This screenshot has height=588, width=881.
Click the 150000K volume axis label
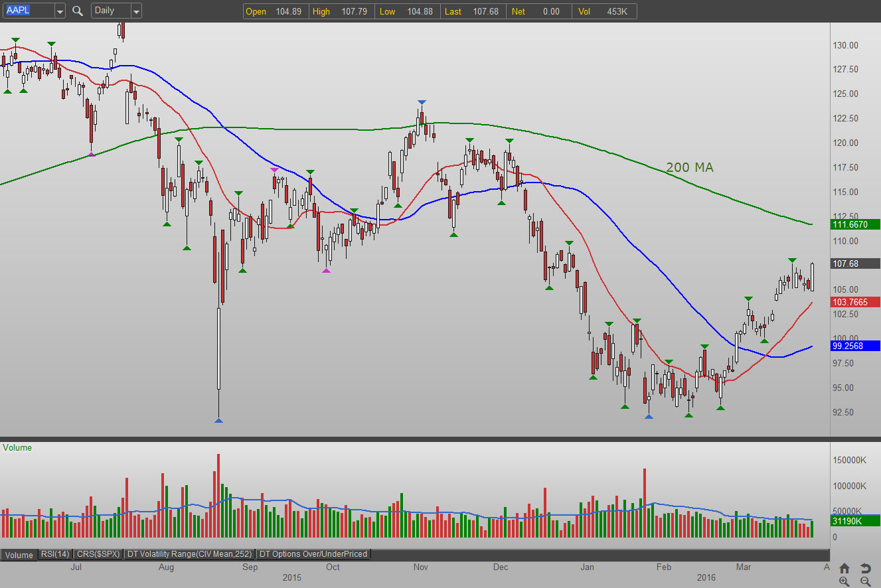pos(849,461)
